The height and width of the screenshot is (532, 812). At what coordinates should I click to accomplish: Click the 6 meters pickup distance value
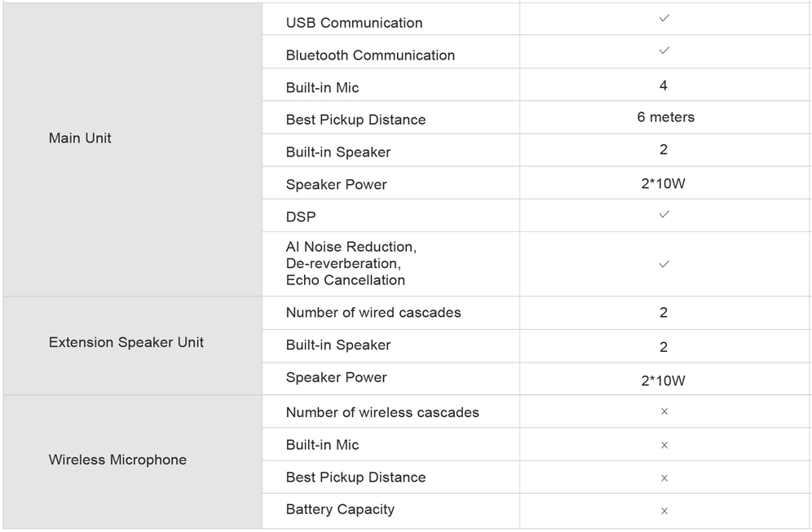tap(665, 117)
